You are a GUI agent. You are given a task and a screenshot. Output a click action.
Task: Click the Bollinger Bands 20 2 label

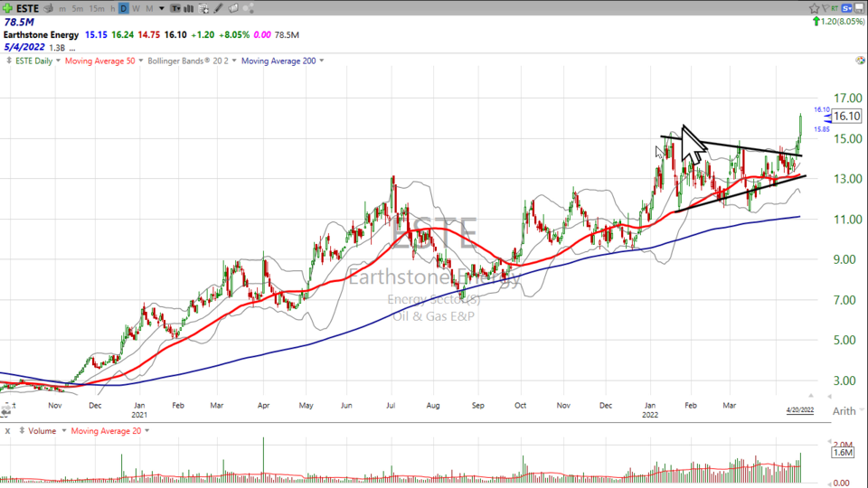click(x=192, y=61)
